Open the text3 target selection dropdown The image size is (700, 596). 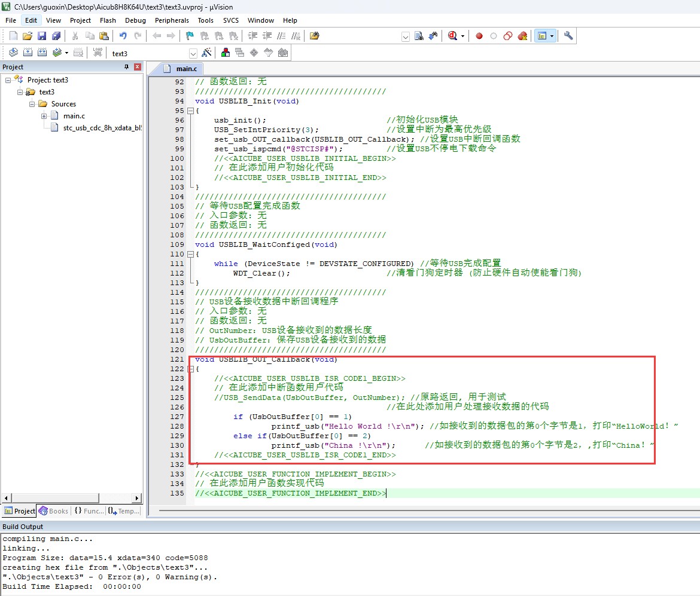point(193,54)
